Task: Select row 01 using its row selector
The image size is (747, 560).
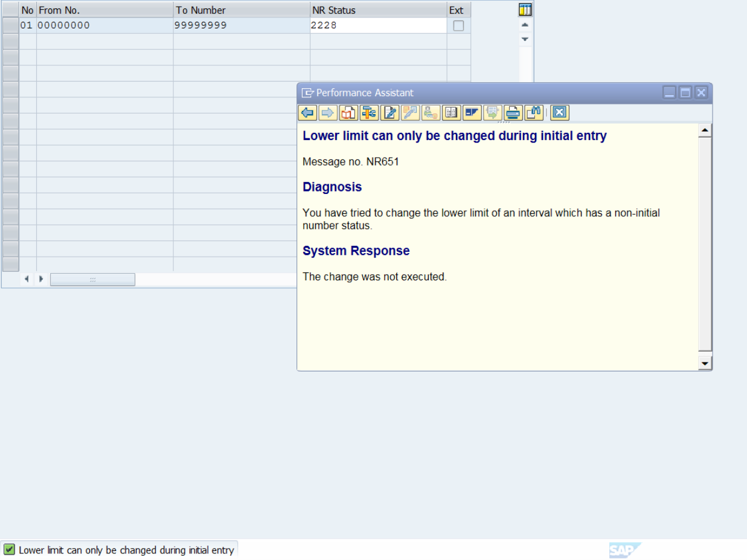Action: pyautogui.click(x=10, y=25)
